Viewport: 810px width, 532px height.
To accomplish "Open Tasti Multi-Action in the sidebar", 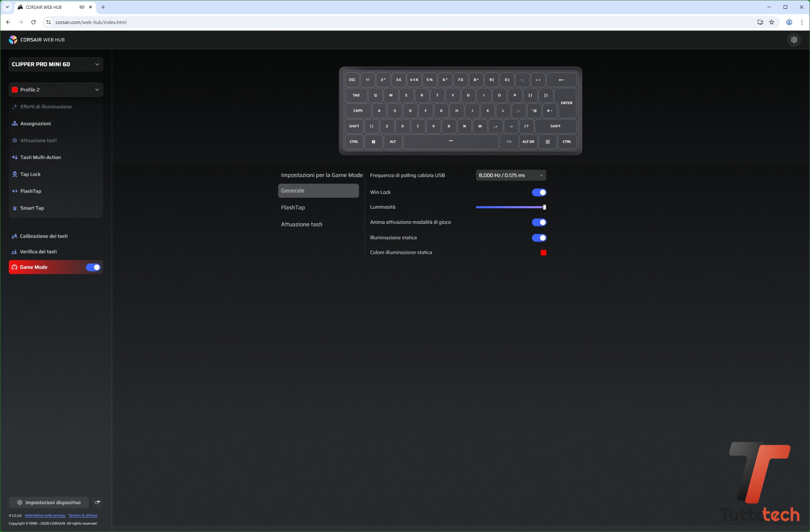I will pyautogui.click(x=56, y=157).
